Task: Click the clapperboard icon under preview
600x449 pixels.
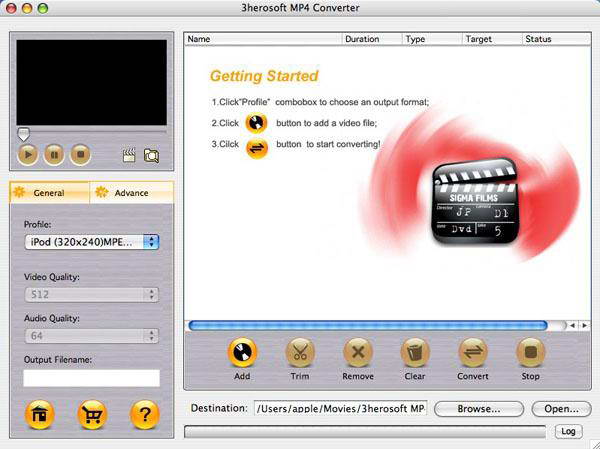Action: 129,155
